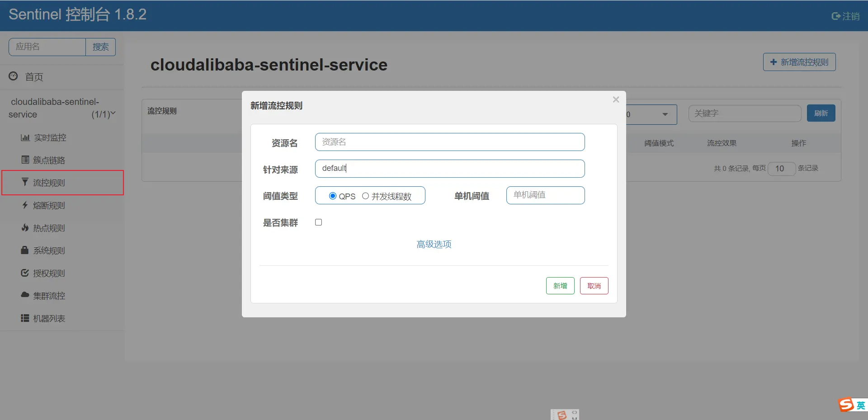Click the Sogou input method S icon
868x420 pixels.
pos(846,405)
